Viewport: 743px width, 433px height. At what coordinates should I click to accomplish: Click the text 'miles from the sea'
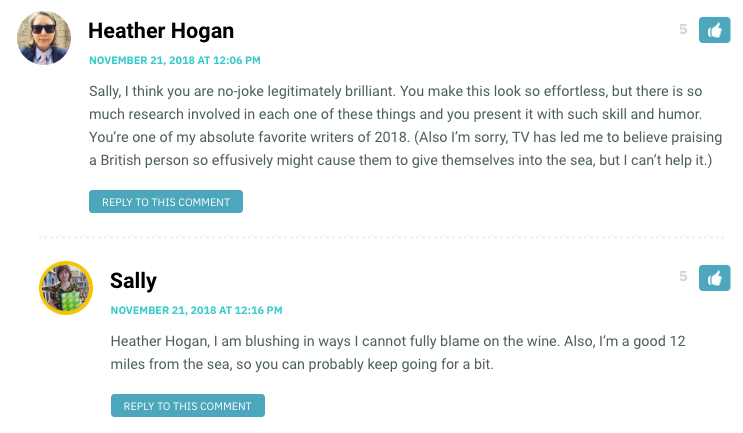point(171,364)
